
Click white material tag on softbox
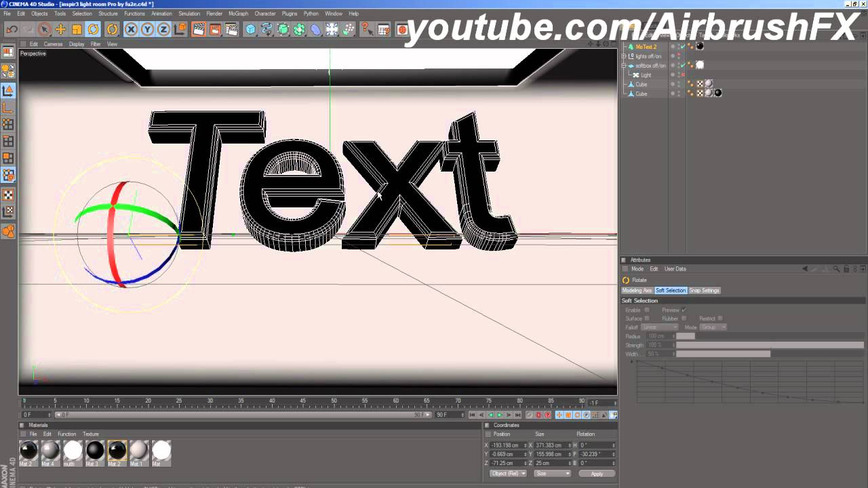[x=700, y=66]
